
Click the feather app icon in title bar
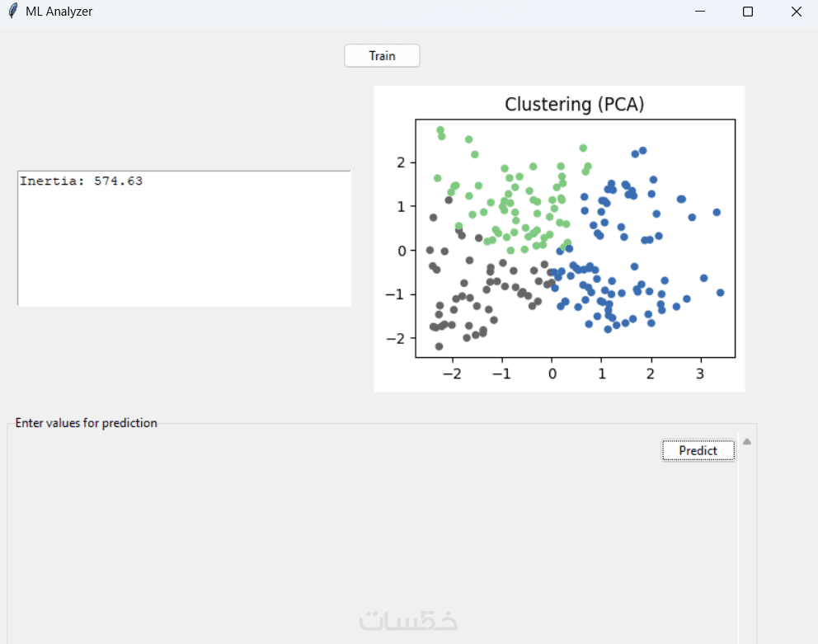12,12
